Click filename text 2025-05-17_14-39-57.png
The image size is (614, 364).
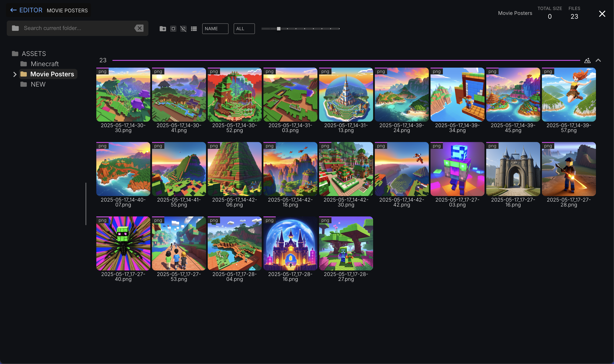(x=569, y=128)
